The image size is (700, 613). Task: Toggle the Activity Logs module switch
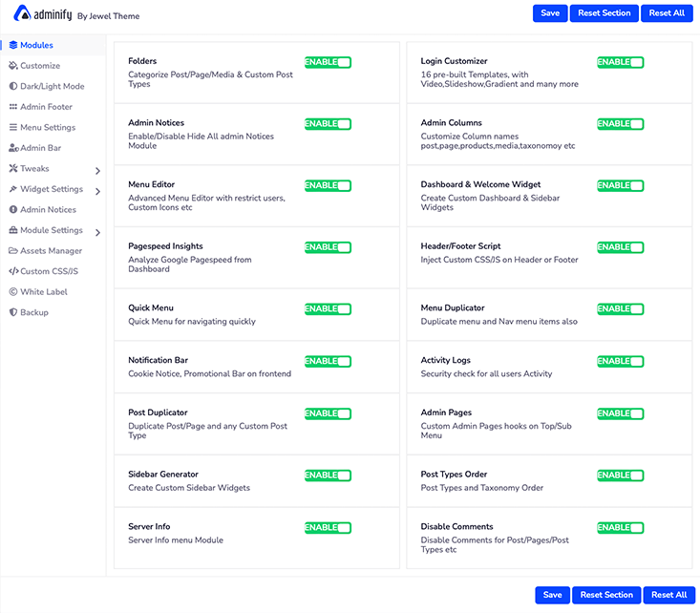[620, 362]
